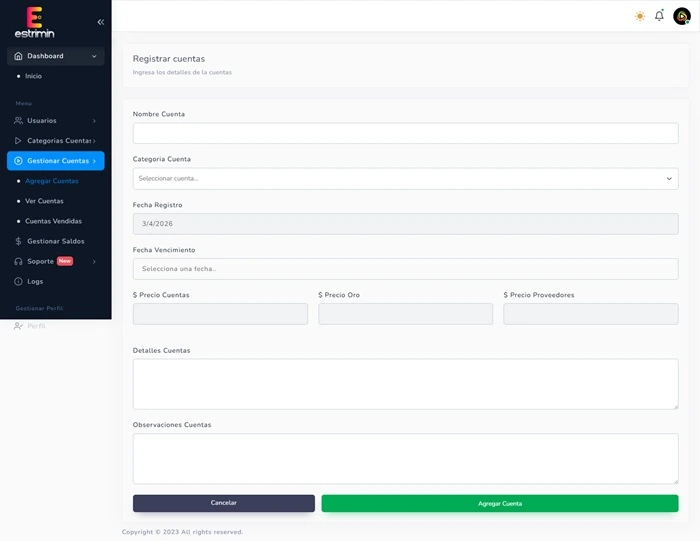Toggle light theme via sun icon
The image size is (700, 541).
(640, 16)
